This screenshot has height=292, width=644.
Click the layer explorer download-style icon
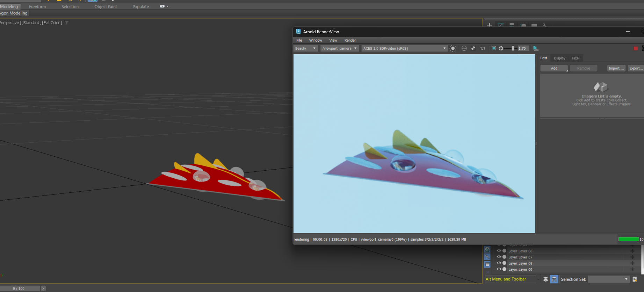coord(487,249)
